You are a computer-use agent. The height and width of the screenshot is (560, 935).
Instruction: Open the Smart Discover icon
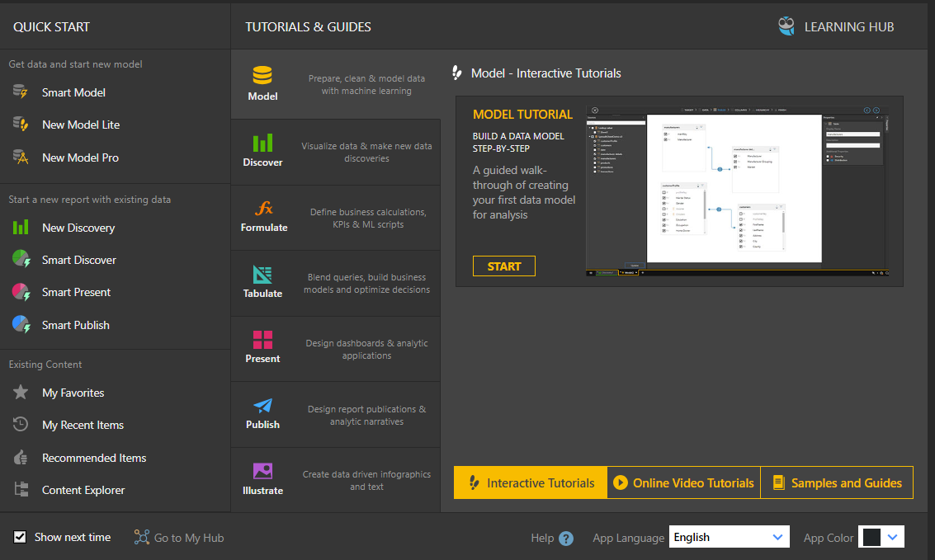click(21, 259)
